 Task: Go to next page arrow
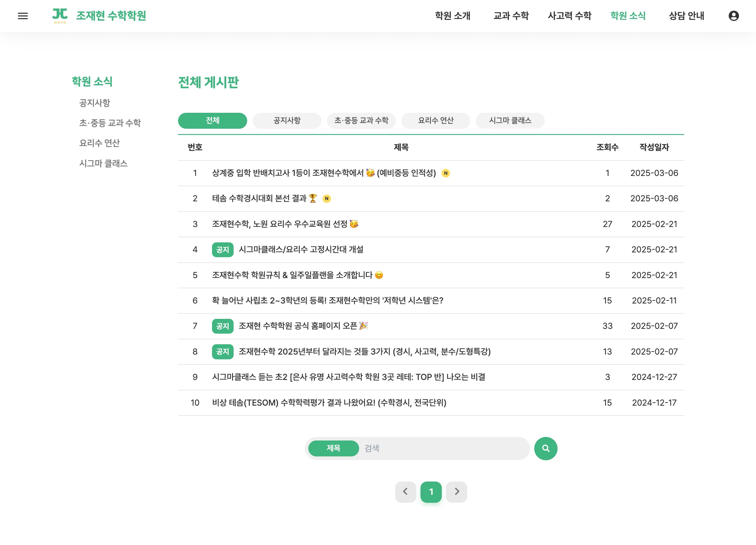point(456,492)
